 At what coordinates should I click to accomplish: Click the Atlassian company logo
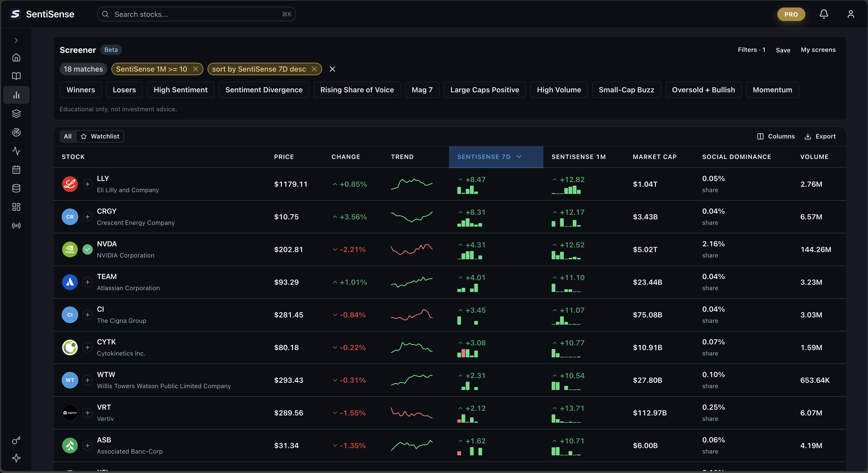point(70,282)
